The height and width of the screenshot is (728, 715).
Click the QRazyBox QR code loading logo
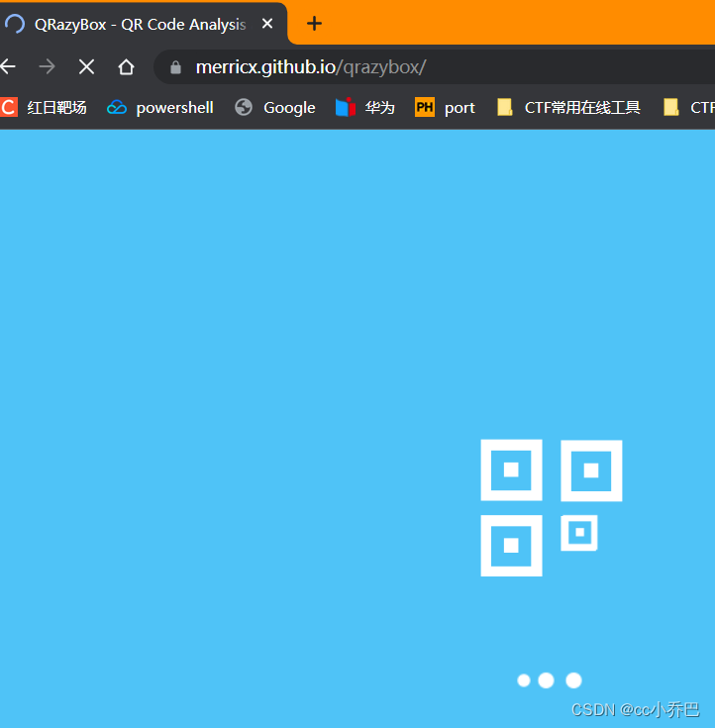[x=552, y=508]
